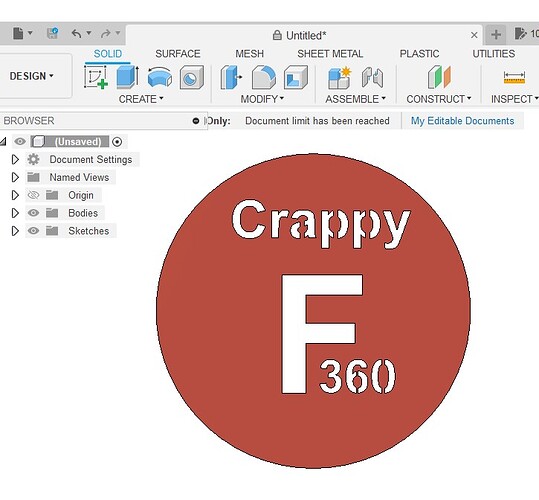Open the MODIFY dropdown menu
The width and height of the screenshot is (539, 500).
coord(262,99)
